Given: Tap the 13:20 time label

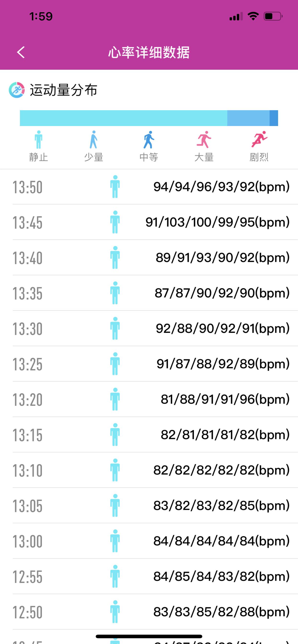Looking at the screenshot, I should coord(28,399).
